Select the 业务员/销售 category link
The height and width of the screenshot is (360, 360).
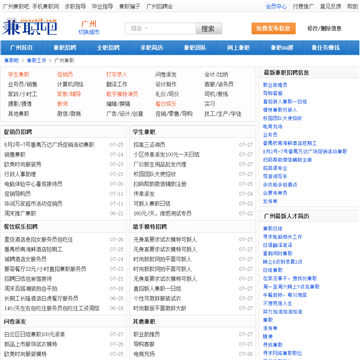[x=23, y=84]
